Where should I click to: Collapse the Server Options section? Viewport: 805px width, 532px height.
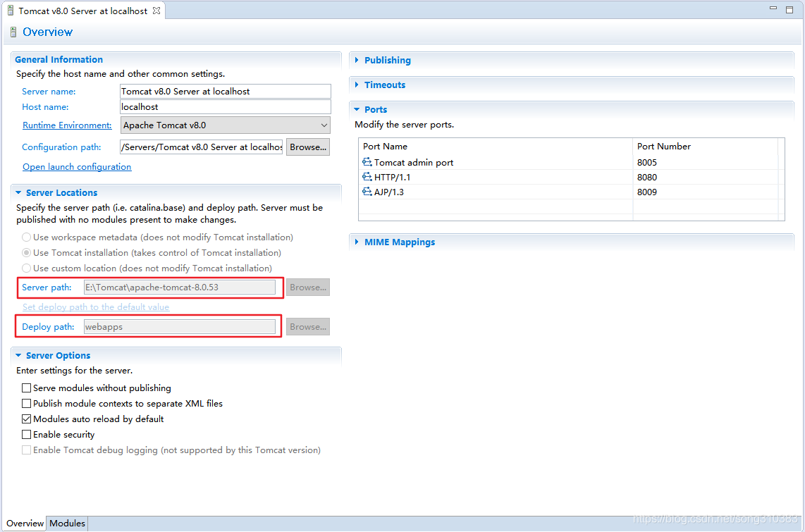(x=18, y=355)
